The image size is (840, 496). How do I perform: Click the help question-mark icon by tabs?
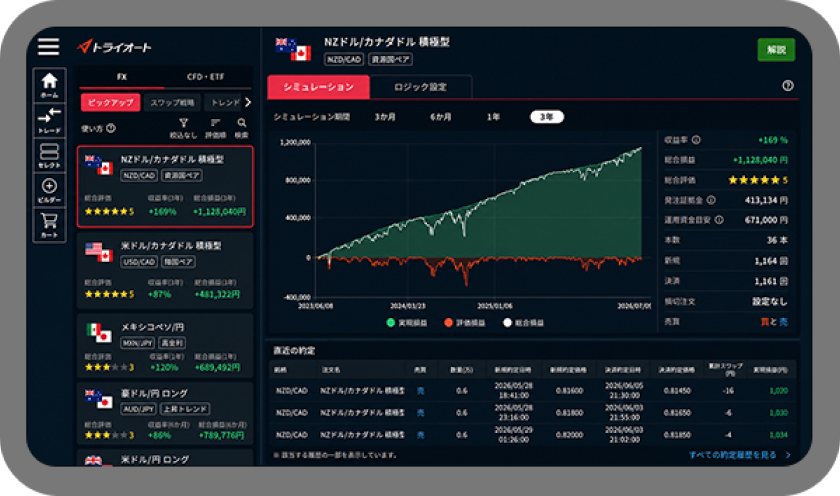pos(788,86)
